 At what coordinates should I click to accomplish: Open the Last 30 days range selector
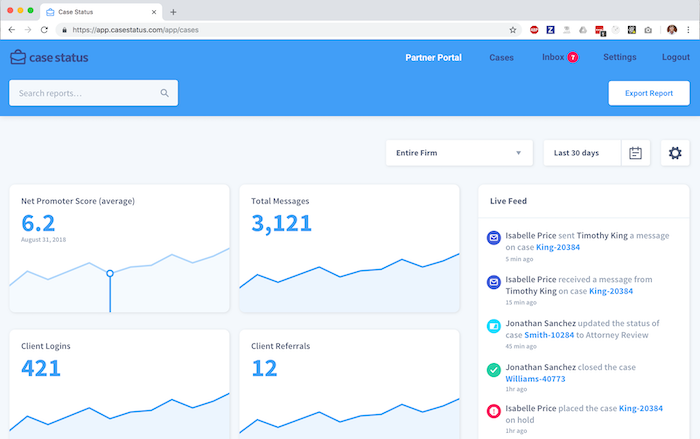(582, 153)
